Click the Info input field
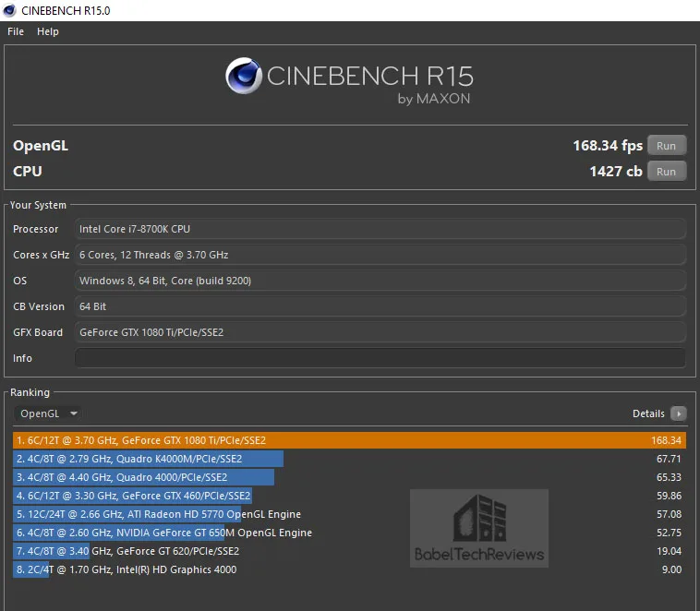700x611 pixels. (x=380, y=358)
